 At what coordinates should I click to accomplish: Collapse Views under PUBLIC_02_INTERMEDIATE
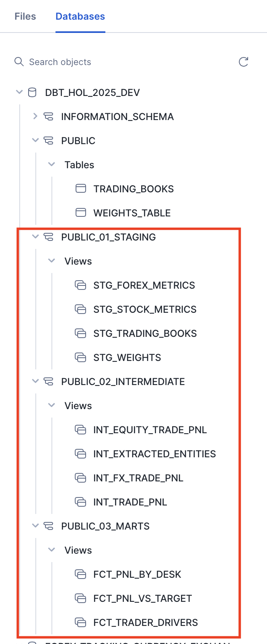[51, 405]
